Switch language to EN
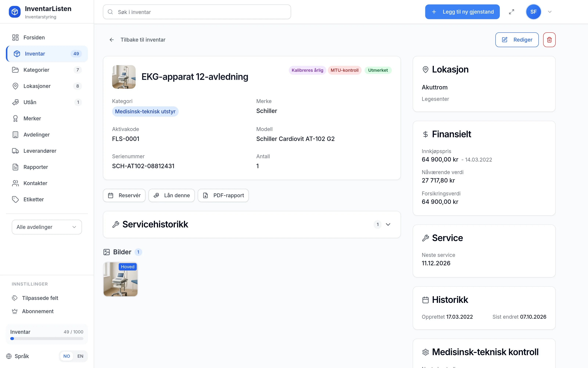 click(x=80, y=356)
